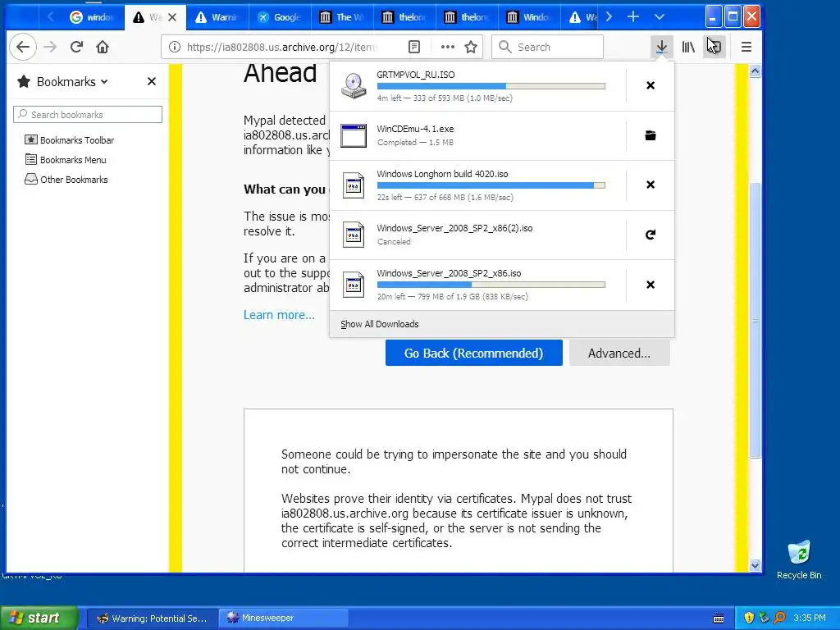Switch to the 'Windo' archive tab
Viewport: 840px width, 630px height.
coord(529,17)
